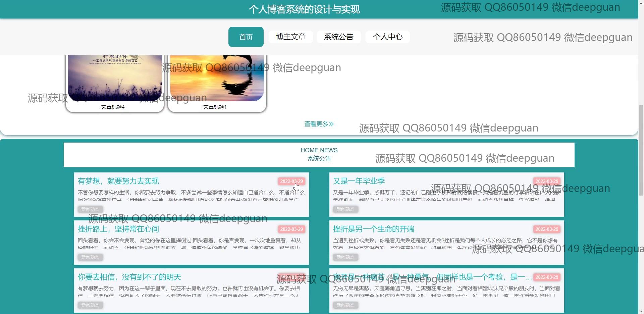The height and width of the screenshot is (314, 644).
Task: Click the 新闻动态 tag under 有梦想 news
Action: pos(90,209)
